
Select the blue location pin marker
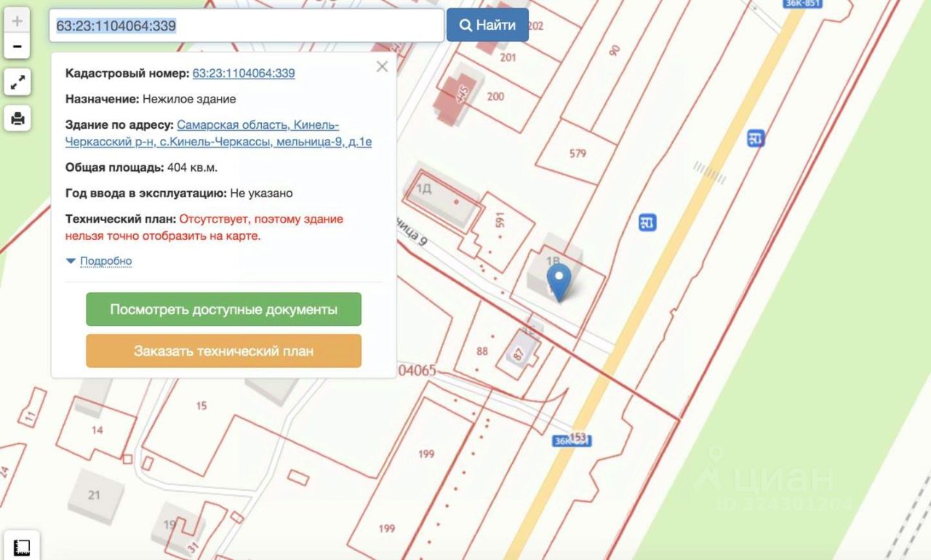pos(559,283)
